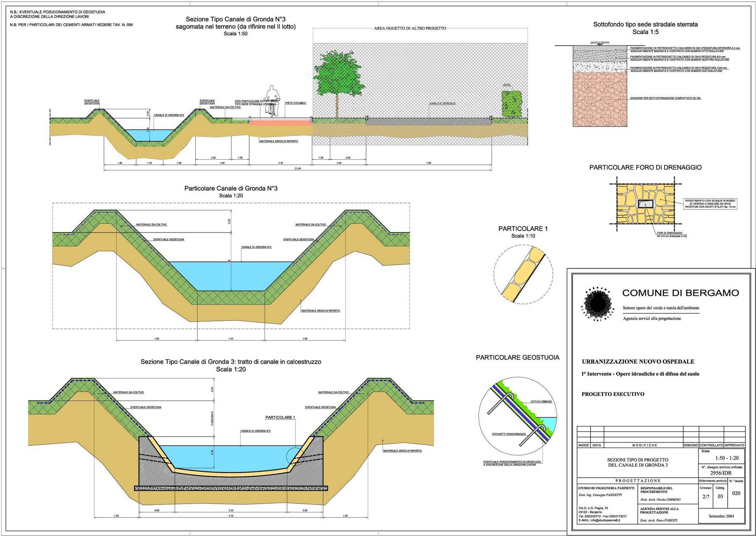Select the 'AREA OGGETTO DI ALTRO PROGETTO' label

[x=410, y=28]
